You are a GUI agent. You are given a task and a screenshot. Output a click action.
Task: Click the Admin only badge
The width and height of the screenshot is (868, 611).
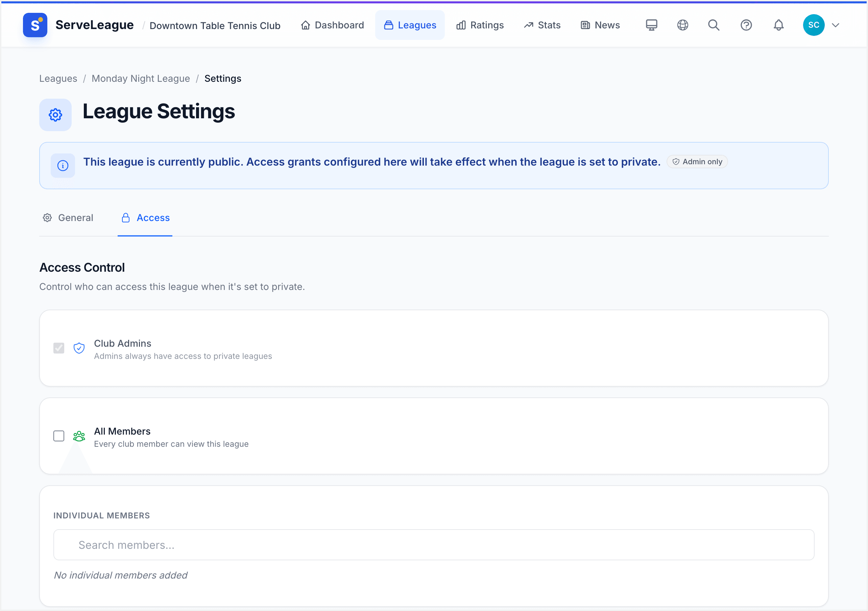click(697, 162)
